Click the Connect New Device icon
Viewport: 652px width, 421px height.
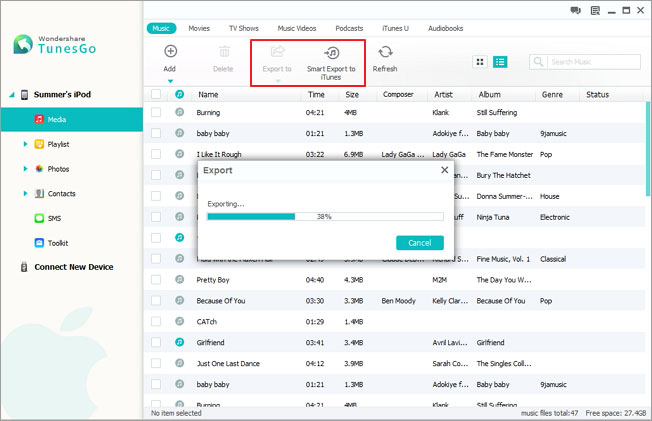pos(24,267)
